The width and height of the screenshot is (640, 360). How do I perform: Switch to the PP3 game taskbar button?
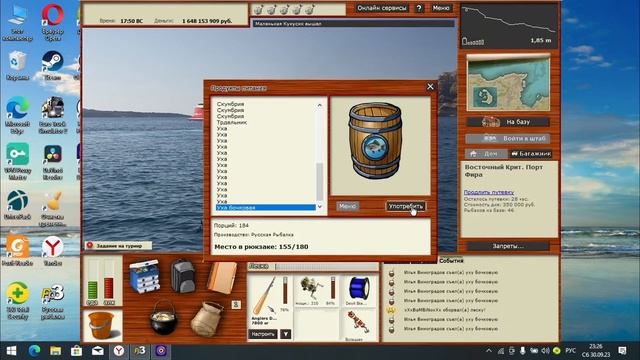click(140, 351)
